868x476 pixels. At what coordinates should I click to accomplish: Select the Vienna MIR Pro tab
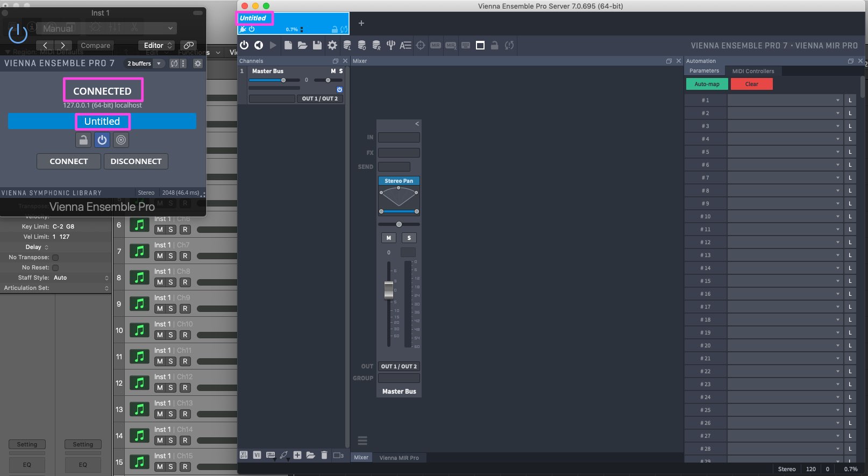tap(399, 458)
